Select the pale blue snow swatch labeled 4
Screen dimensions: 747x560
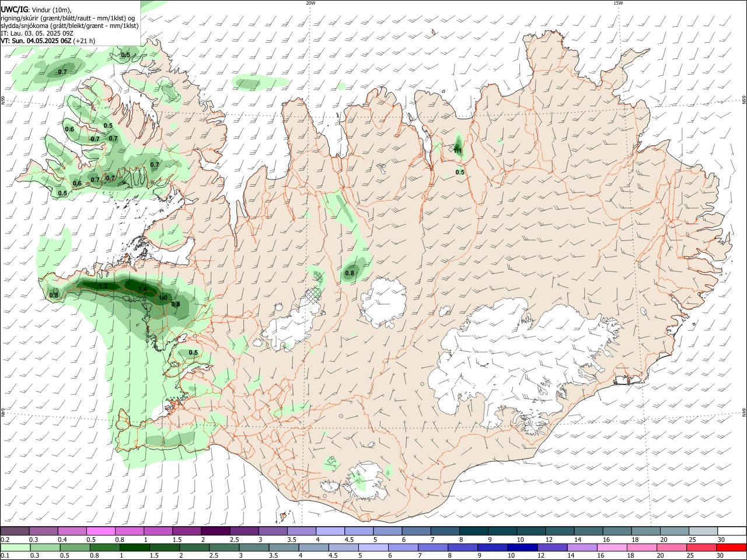click(x=329, y=531)
